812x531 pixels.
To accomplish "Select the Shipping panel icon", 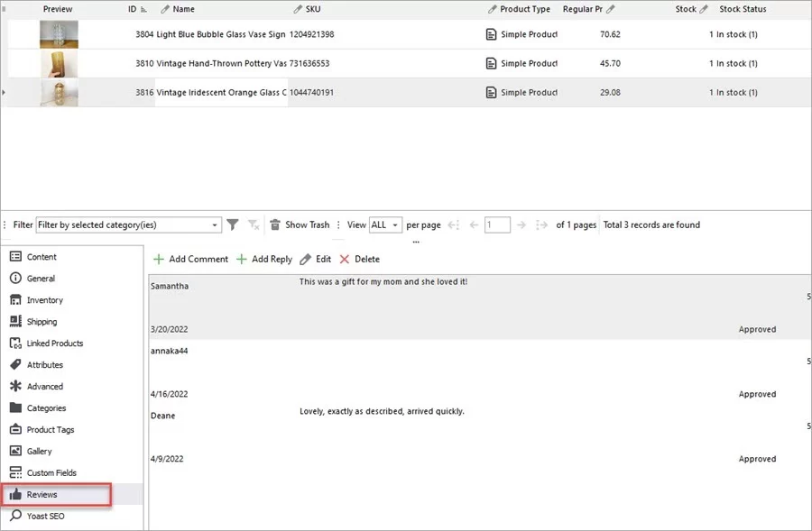I will click(17, 321).
